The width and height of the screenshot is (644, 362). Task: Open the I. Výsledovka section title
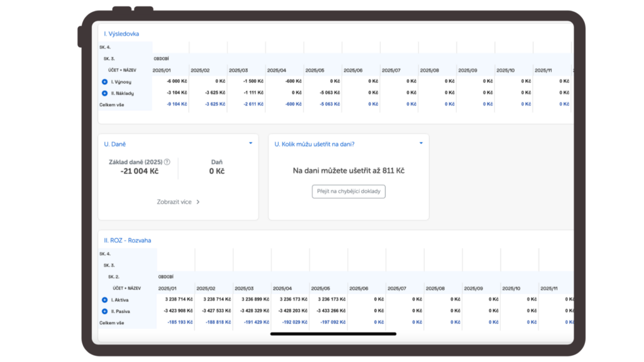(x=121, y=34)
